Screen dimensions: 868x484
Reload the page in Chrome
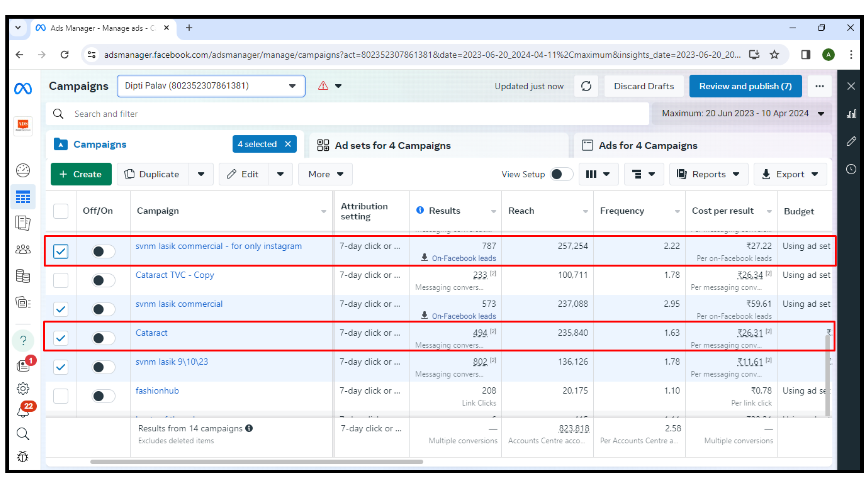(64, 55)
